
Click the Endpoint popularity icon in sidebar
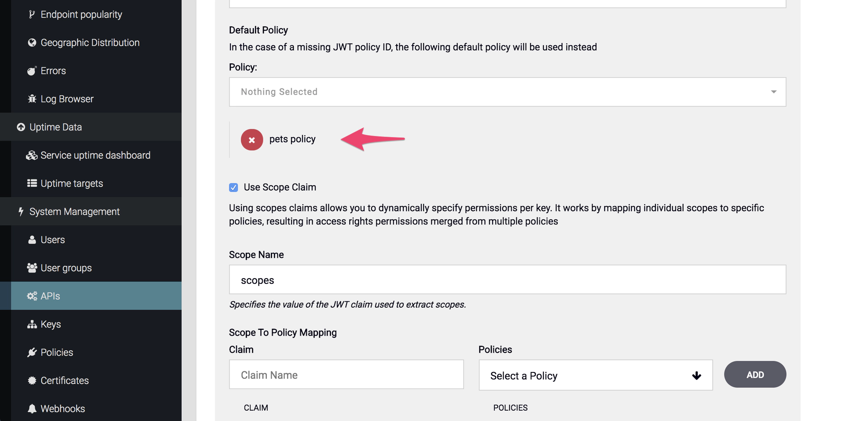pos(32,14)
